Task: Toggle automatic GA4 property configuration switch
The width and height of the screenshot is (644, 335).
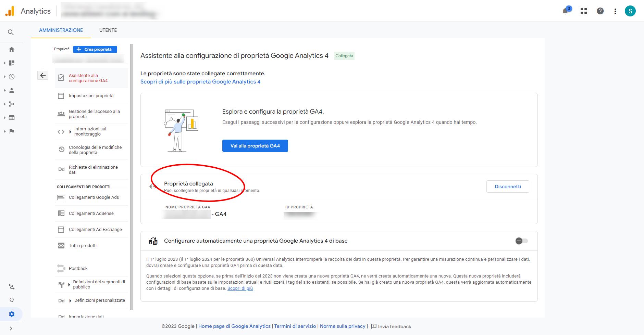Action: point(521,241)
